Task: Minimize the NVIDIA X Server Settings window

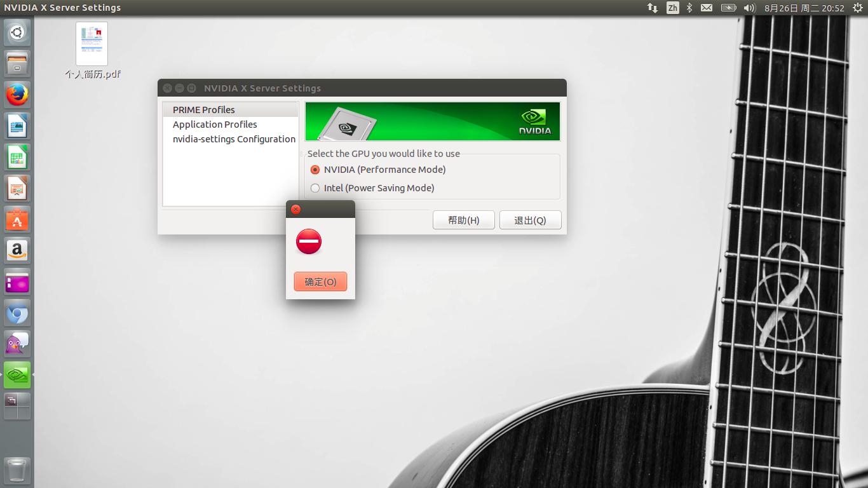Action: [179, 88]
